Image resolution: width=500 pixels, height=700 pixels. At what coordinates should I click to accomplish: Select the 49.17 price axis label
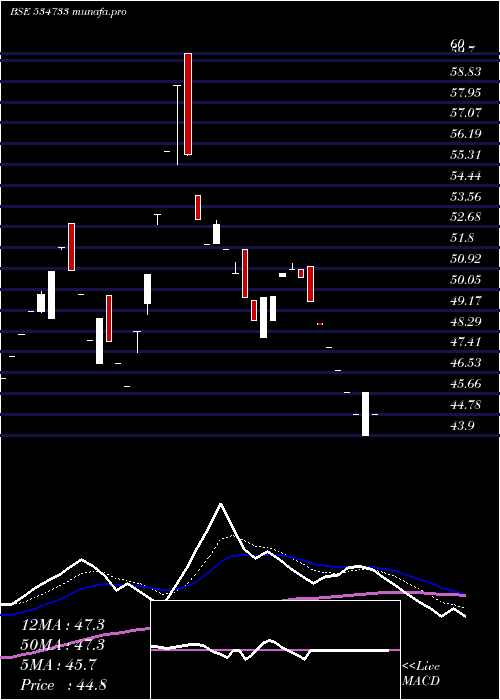pyautogui.click(x=465, y=301)
